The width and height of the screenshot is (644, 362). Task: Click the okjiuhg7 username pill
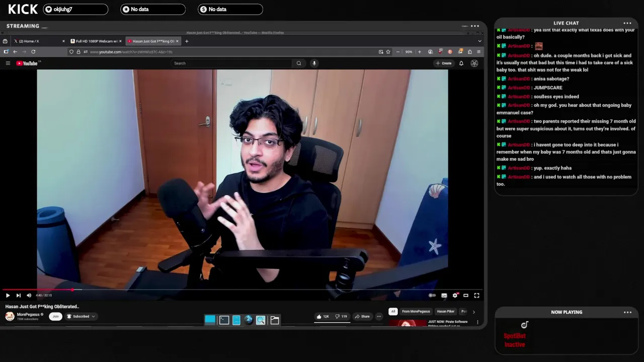(x=75, y=9)
